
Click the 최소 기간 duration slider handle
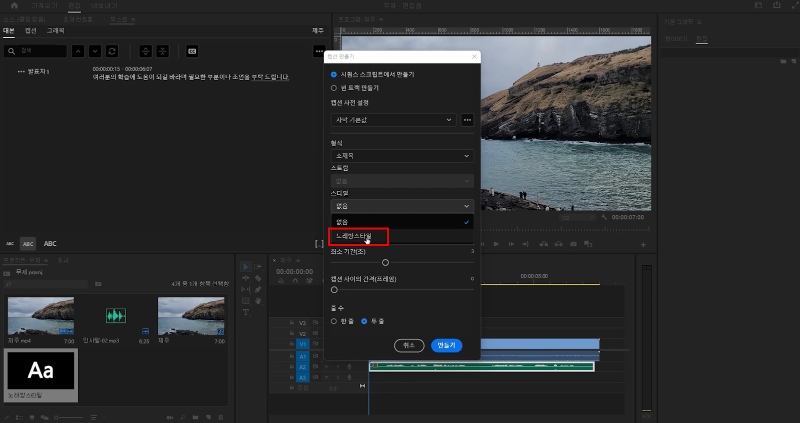[385, 262]
